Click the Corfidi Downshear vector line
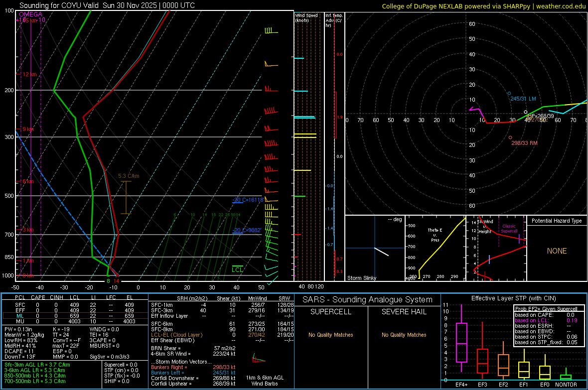Screen dimensions: 588x390 pos(193,378)
